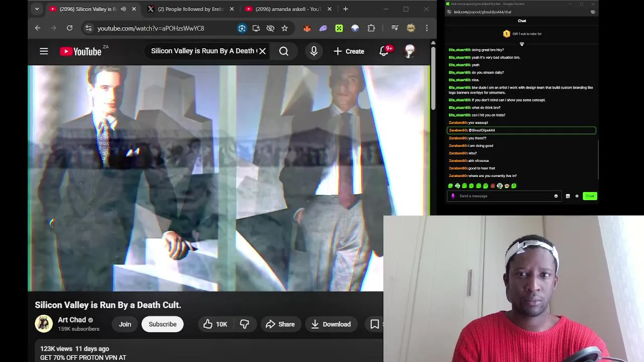
Task: Click the Join button
Action: 125,324
